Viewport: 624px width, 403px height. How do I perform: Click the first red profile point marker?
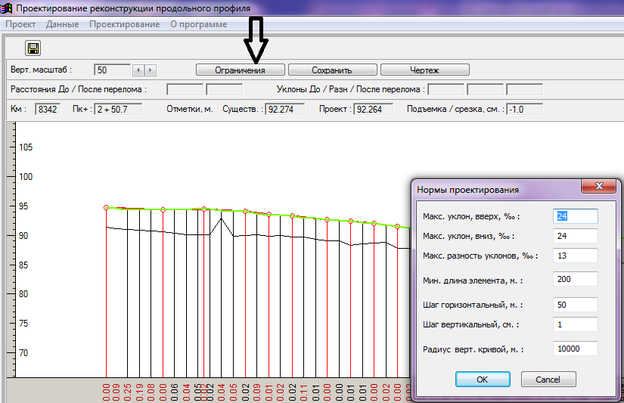coord(106,208)
